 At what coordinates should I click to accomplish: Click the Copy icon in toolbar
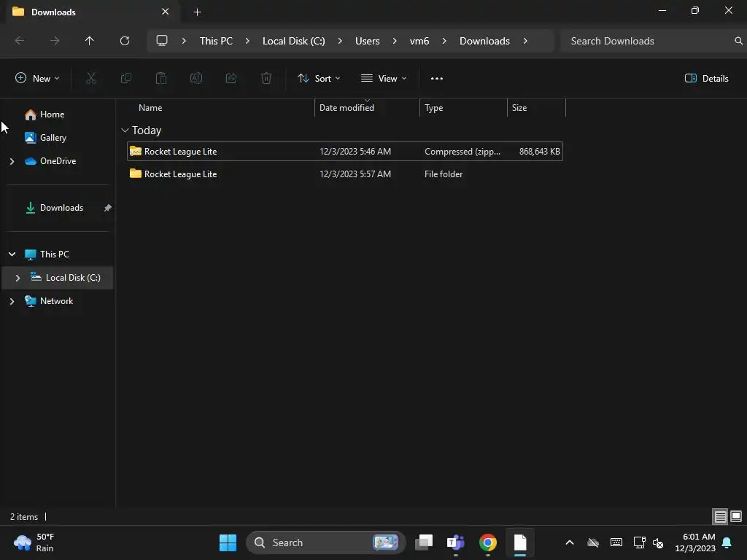pos(126,78)
